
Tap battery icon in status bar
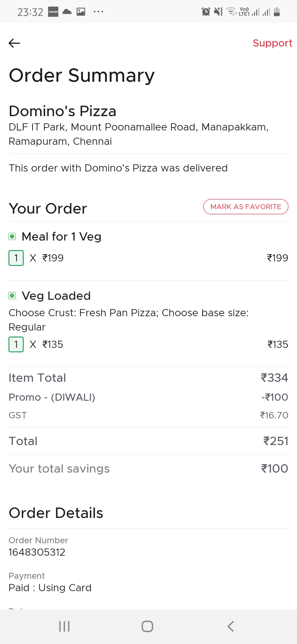(277, 12)
